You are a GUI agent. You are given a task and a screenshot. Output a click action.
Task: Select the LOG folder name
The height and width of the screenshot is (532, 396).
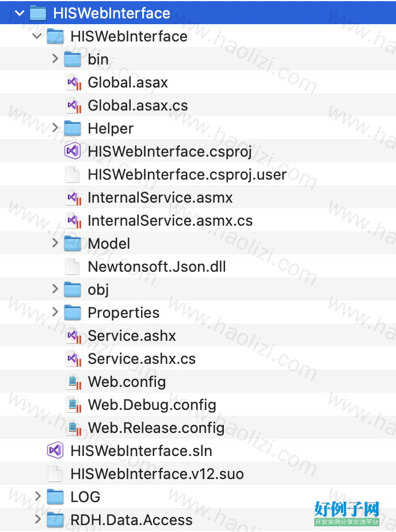pyautogui.click(x=85, y=497)
